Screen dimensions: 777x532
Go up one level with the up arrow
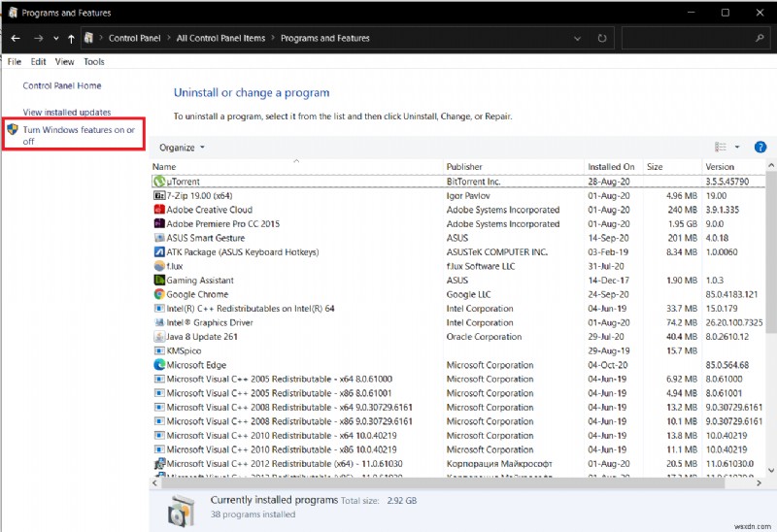point(71,38)
